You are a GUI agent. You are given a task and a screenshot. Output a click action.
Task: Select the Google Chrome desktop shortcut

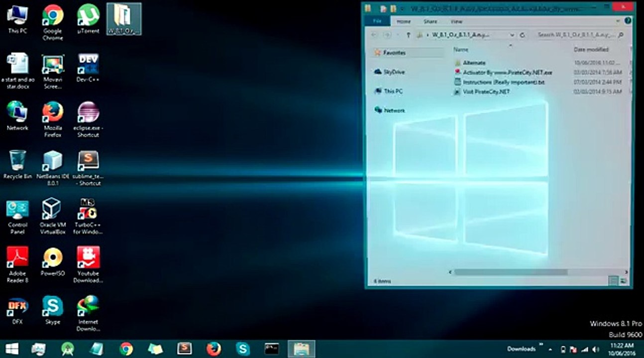point(53,22)
